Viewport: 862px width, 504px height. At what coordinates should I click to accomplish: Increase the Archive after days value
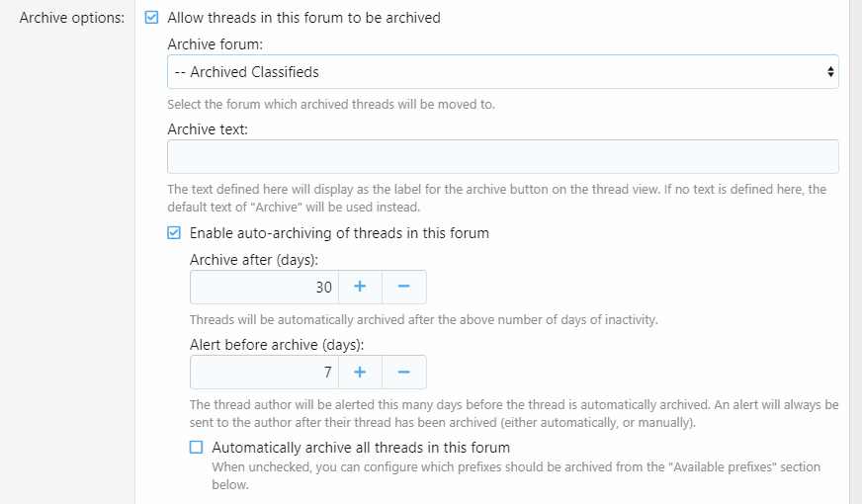[360, 288]
